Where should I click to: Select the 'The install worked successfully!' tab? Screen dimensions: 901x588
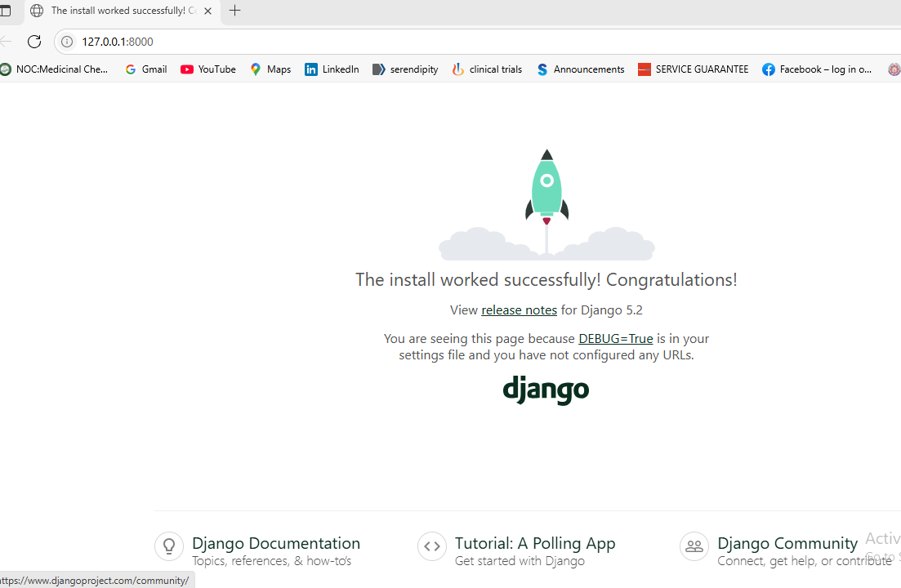point(122,11)
